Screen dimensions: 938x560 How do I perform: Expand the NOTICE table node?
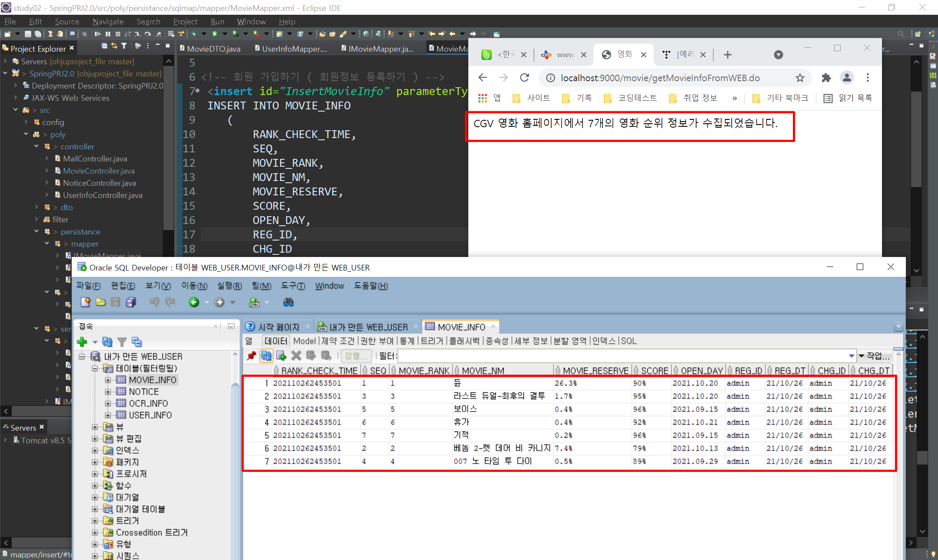108,392
